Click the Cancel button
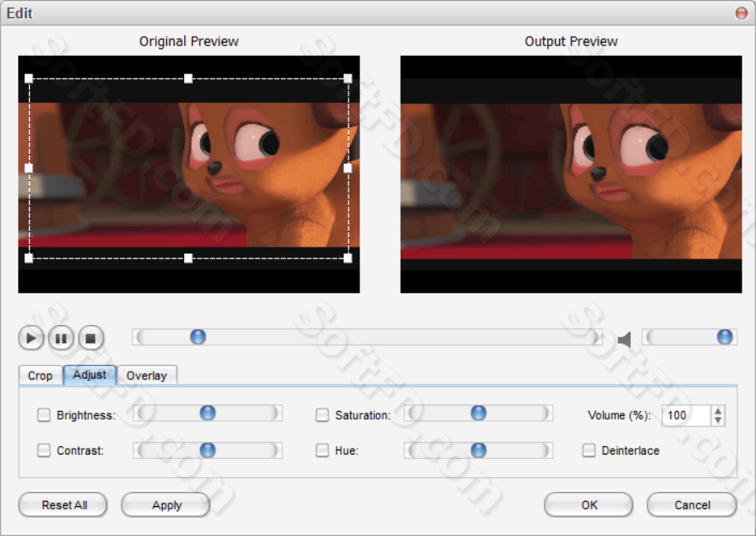The height and width of the screenshot is (536, 756). [x=692, y=504]
